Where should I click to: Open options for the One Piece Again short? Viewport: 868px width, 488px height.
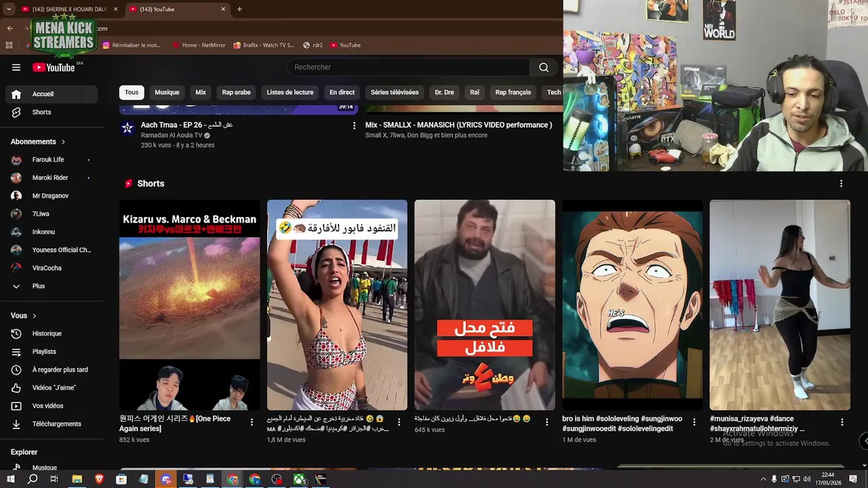pyautogui.click(x=252, y=422)
